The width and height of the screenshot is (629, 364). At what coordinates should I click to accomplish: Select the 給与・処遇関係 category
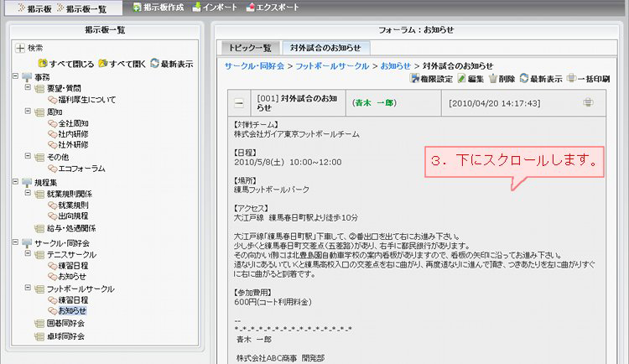[x=71, y=228]
